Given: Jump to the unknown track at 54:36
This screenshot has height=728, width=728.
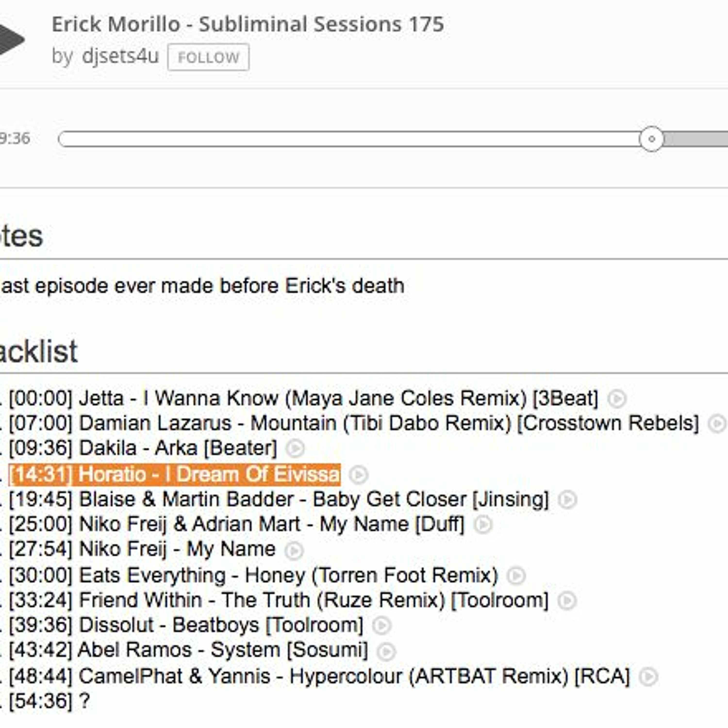Looking at the screenshot, I should click(49, 701).
